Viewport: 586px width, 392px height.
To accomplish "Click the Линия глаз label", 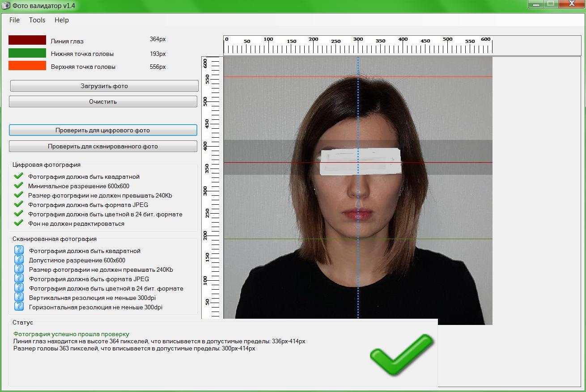I will [67, 41].
